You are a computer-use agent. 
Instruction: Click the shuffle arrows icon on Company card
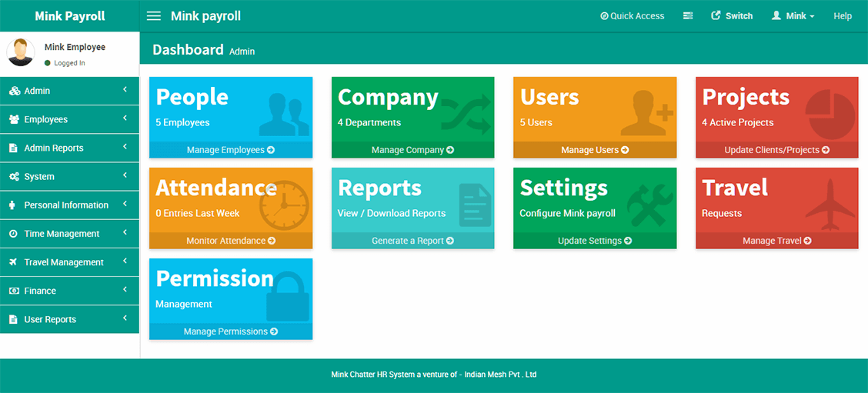pyautogui.click(x=466, y=115)
